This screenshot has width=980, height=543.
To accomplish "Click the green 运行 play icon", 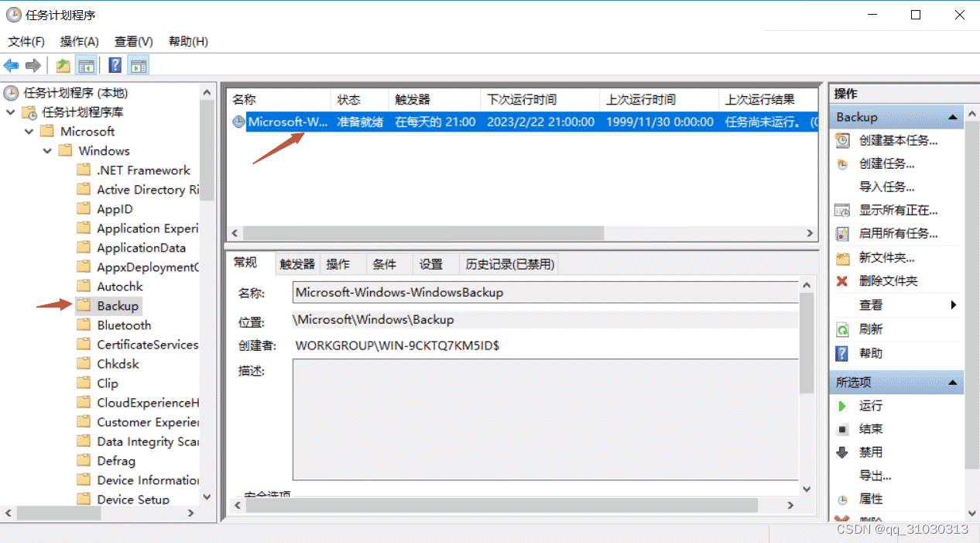I will click(x=842, y=406).
